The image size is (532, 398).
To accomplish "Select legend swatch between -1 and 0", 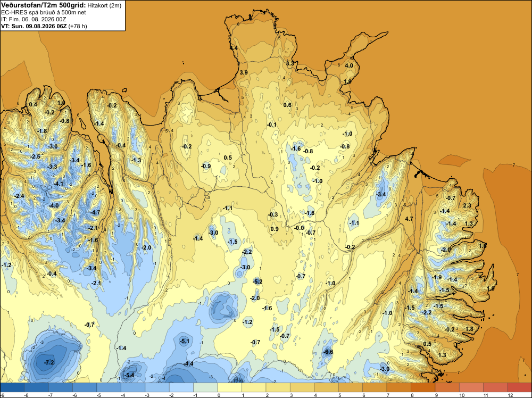I will (205, 387).
